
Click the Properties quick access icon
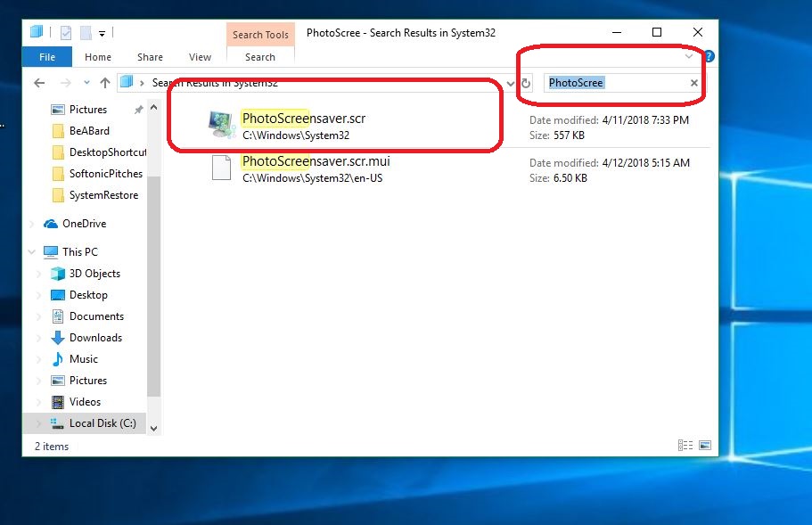click(66, 33)
